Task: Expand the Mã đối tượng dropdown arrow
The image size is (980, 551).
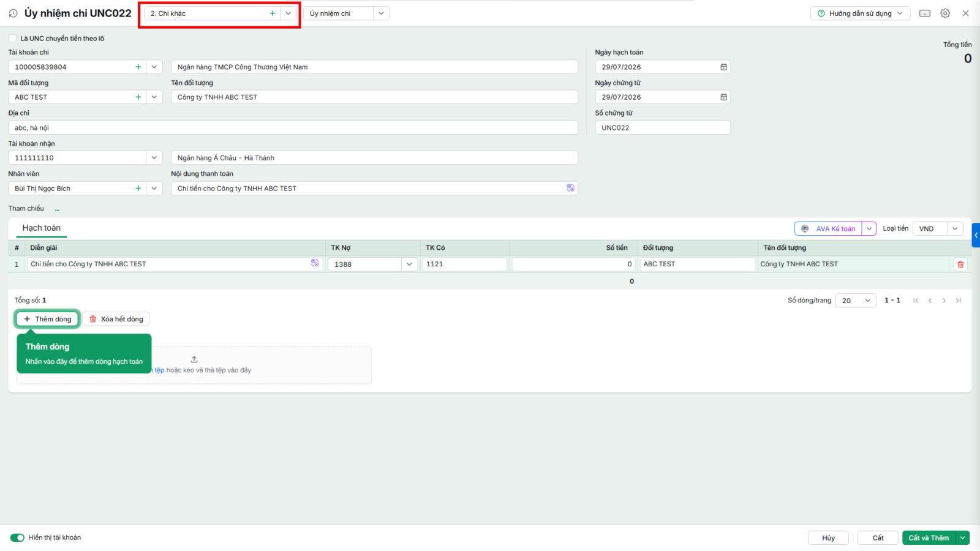Action: [154, 97]
